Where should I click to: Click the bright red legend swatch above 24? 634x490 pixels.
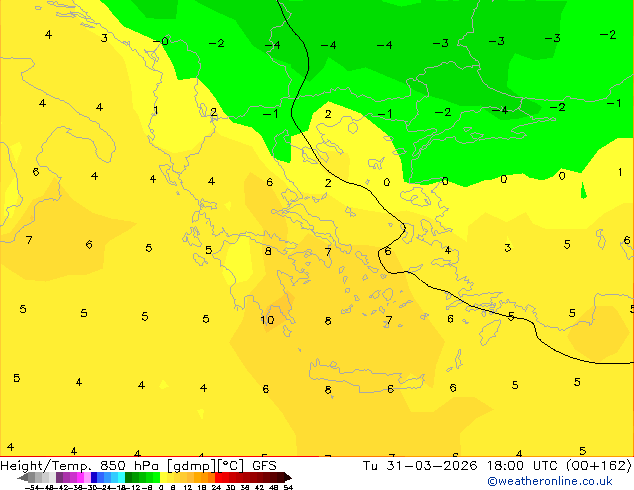(218, 477)
